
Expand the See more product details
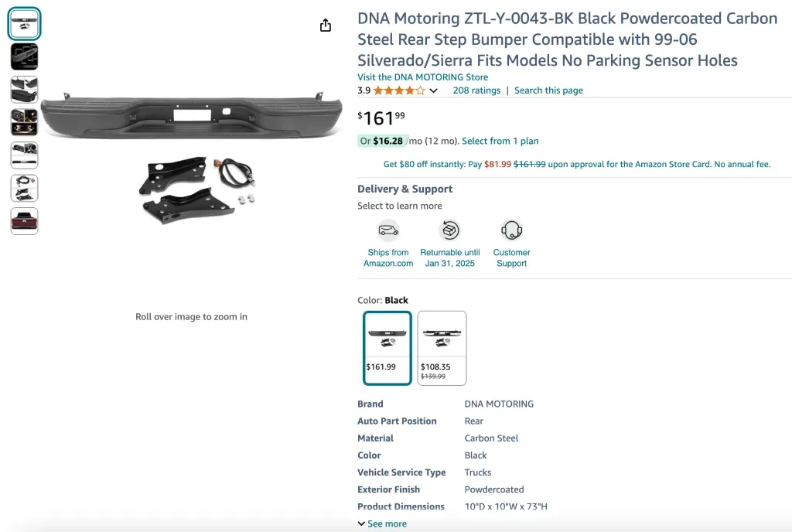[x=382, y=523]
